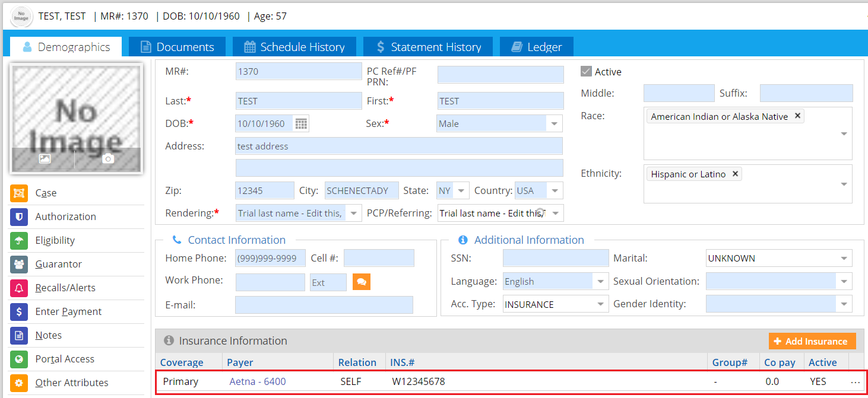Click the Eligibility umbrella icon
This screenshot has width=868, height=398.
coord(19,241)
